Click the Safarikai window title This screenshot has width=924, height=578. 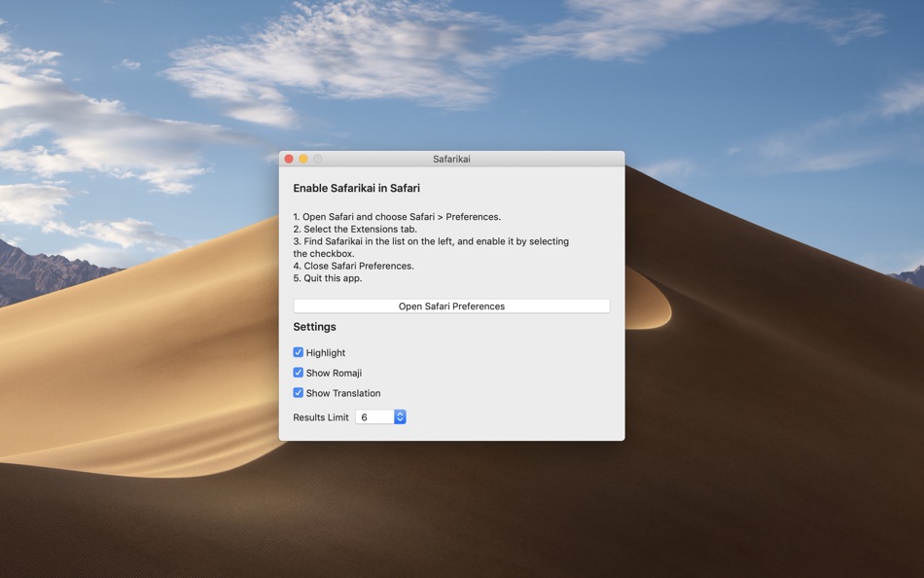coord(451,159)
